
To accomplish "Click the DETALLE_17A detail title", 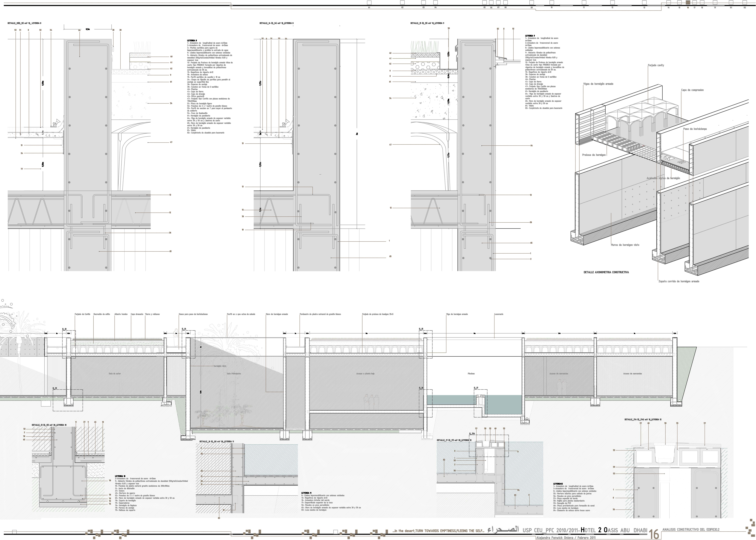I will click(643, 420).
